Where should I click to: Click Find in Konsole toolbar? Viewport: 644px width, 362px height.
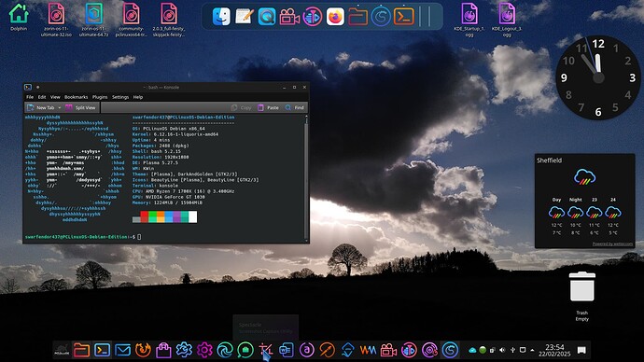[295, 107]
